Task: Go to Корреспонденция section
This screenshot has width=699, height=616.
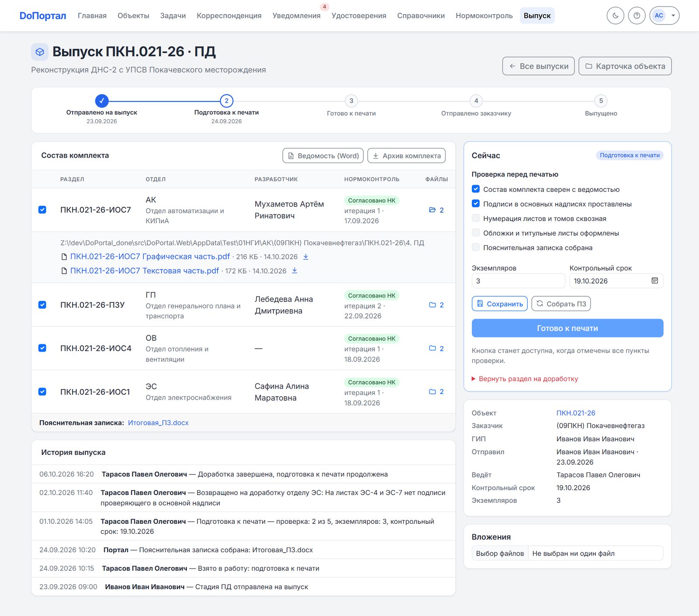Action: tap(229, 16)
